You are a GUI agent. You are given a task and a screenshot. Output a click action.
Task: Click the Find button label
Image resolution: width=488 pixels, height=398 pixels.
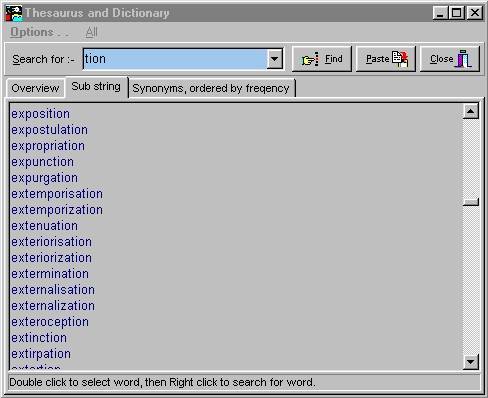click(334, 59)
